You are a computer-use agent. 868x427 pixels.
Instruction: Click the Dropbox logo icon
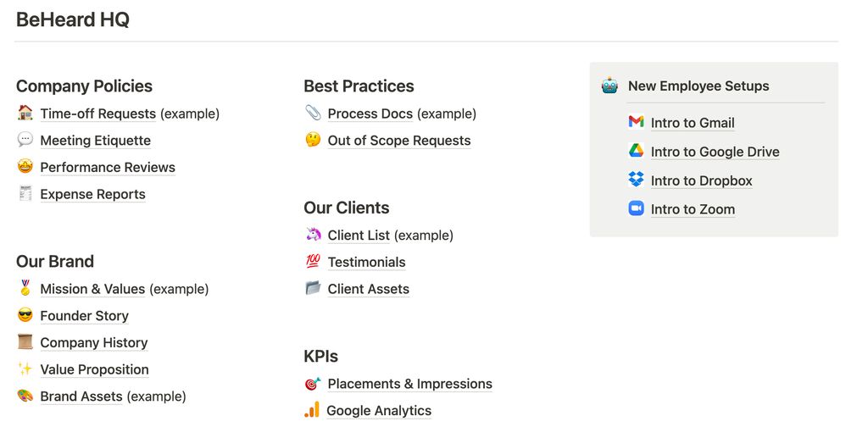(x=636, y=180)
